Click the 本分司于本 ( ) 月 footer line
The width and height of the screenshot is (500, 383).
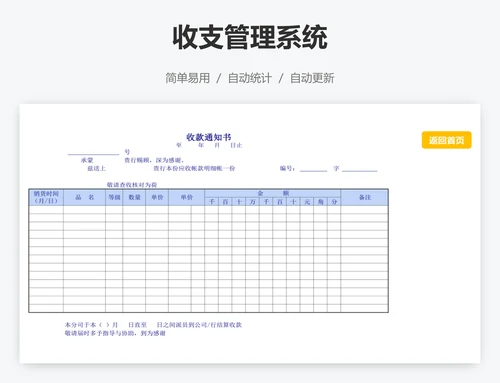153,325
